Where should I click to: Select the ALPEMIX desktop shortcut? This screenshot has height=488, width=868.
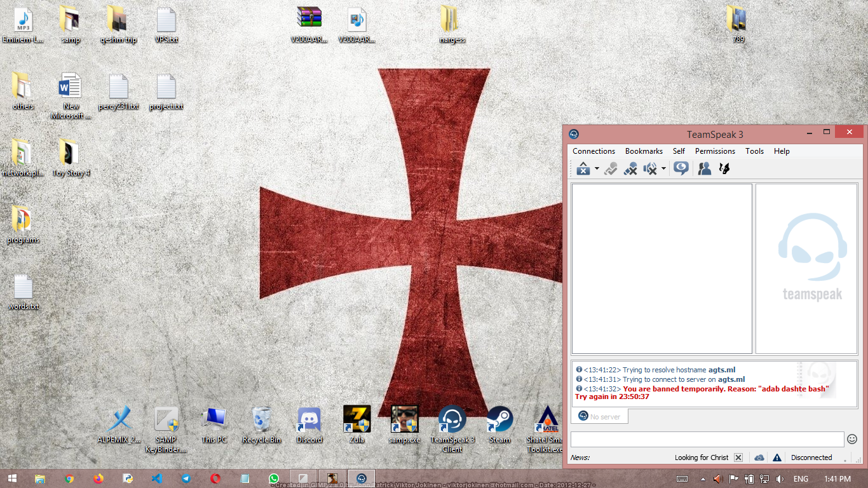point(119,425)
